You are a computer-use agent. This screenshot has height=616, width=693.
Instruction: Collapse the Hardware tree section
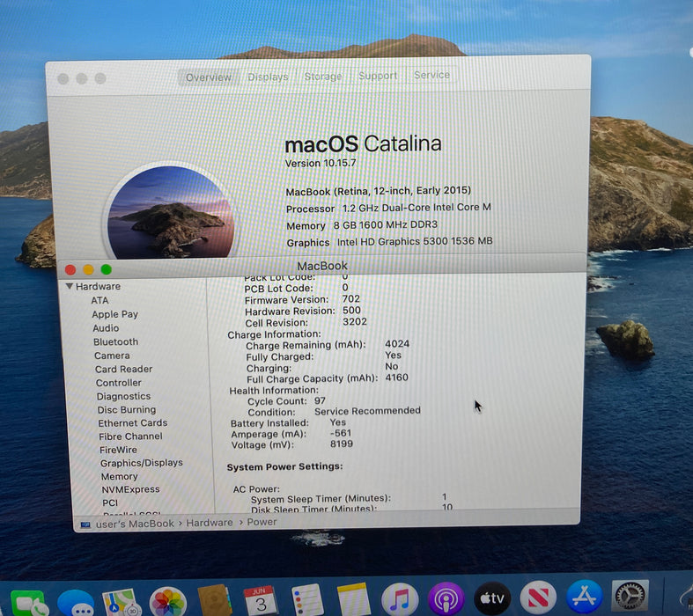pyautogui.click(x=70, y=286)
